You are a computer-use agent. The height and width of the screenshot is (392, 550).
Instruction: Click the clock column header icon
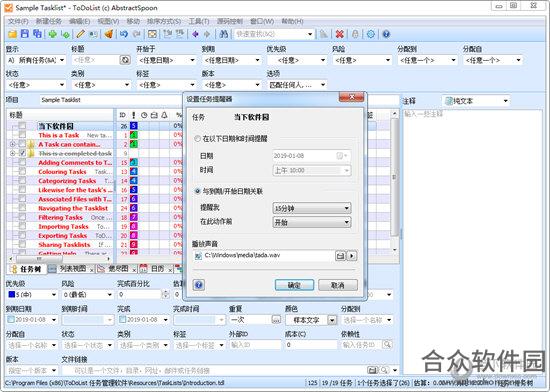[144, 115]
